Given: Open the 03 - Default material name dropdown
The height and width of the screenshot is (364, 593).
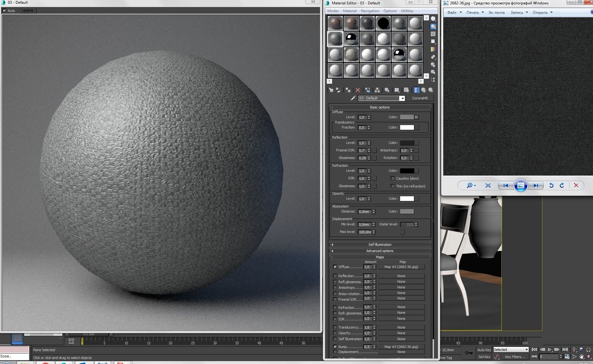Looking at the screenshot, I should click(402, 98).
